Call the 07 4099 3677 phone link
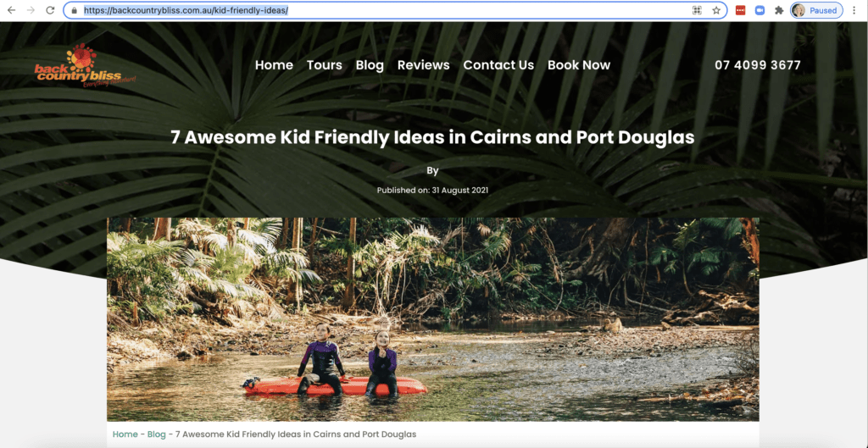The width and height of the screenshot is (868, 448). (x=758, y=65)
